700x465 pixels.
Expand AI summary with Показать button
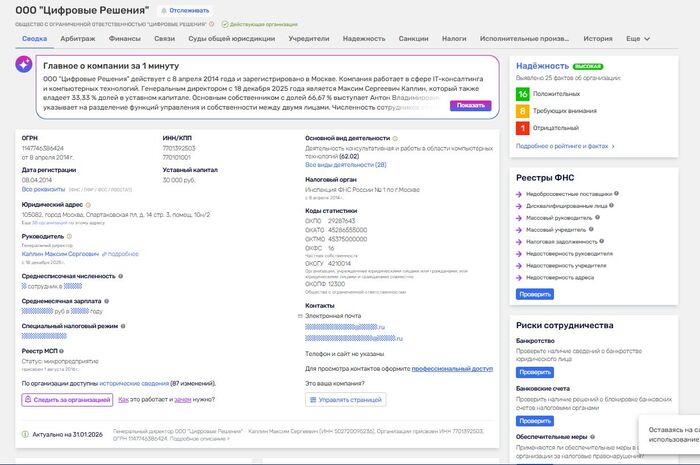(x=470, y=104)
